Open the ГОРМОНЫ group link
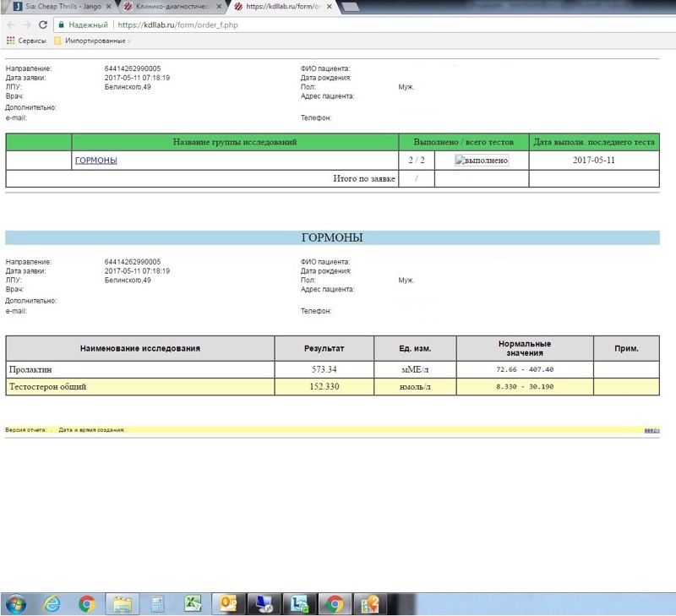 point(95,161)
